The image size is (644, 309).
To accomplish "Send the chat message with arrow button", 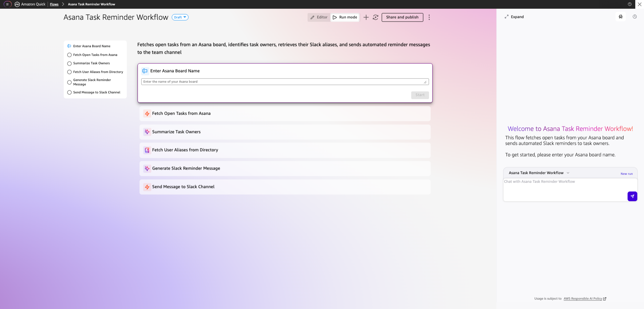I will pyautogui.click(x=632, y=196).
